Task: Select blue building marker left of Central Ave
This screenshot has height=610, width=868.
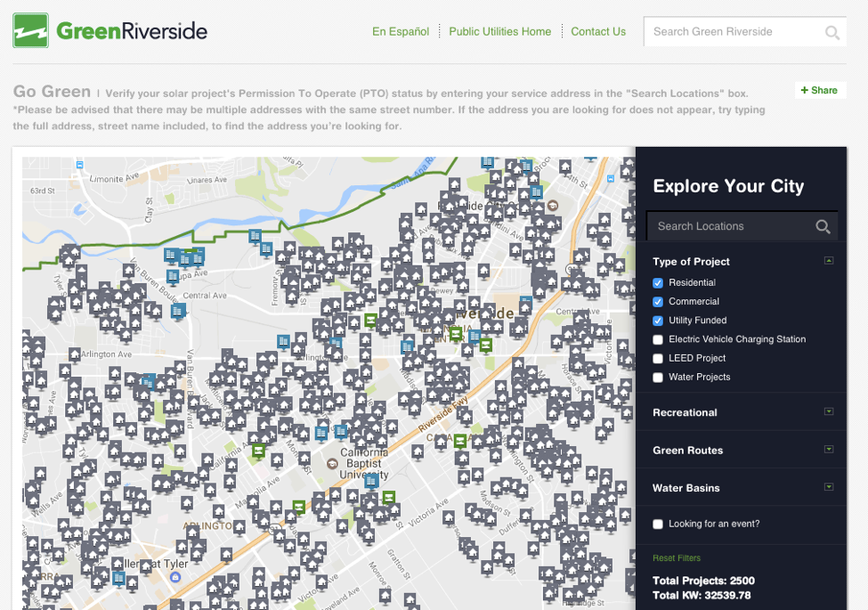Action: (x=178, y=311)
